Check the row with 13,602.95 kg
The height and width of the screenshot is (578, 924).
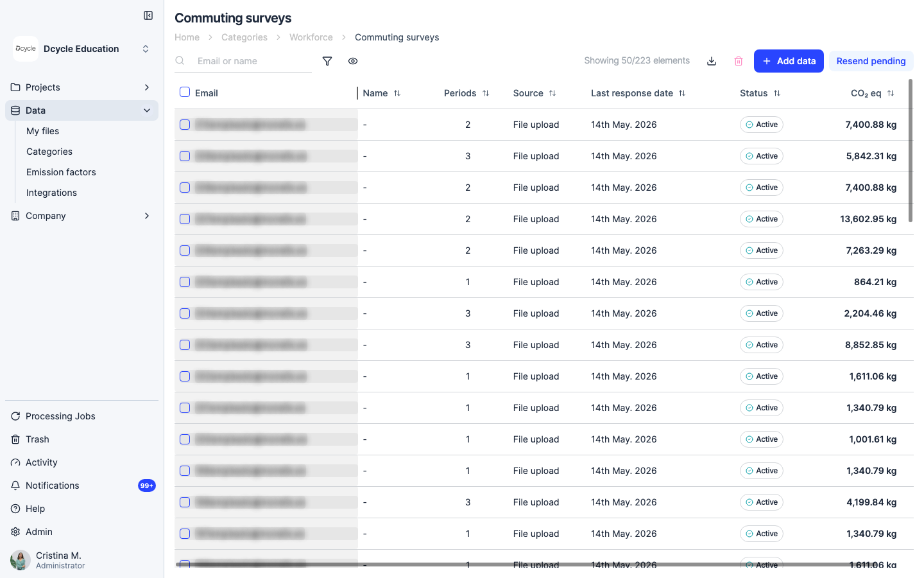coord(185,219)
